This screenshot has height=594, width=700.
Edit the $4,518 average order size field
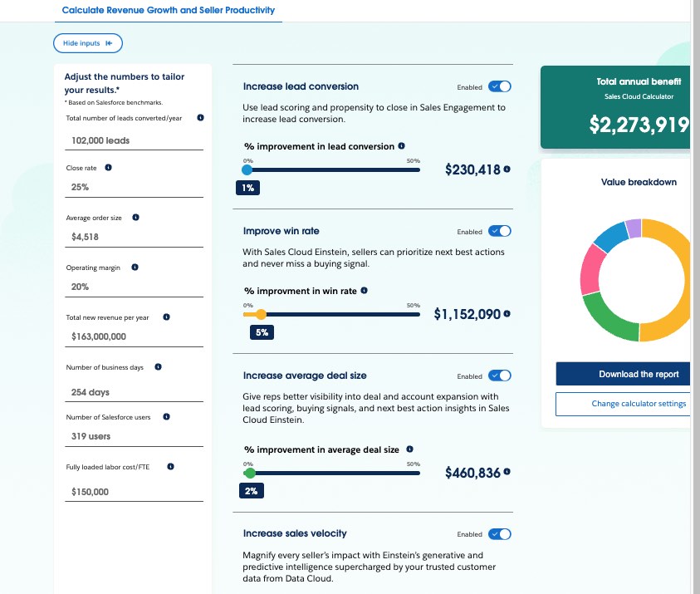(134, 237)
